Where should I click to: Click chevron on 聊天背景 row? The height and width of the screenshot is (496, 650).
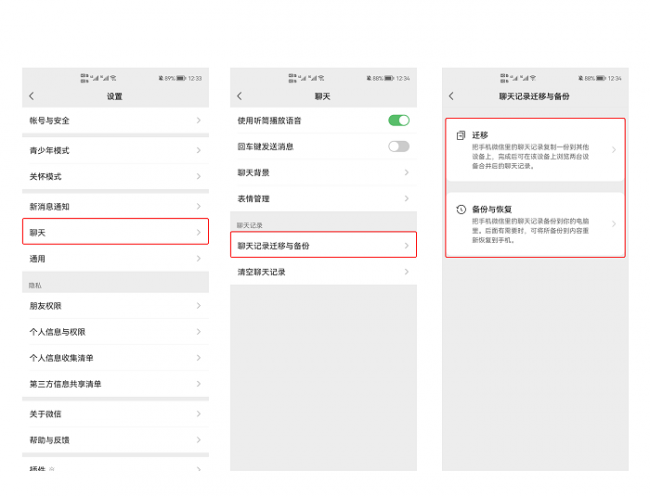click(x=407, y=172)
